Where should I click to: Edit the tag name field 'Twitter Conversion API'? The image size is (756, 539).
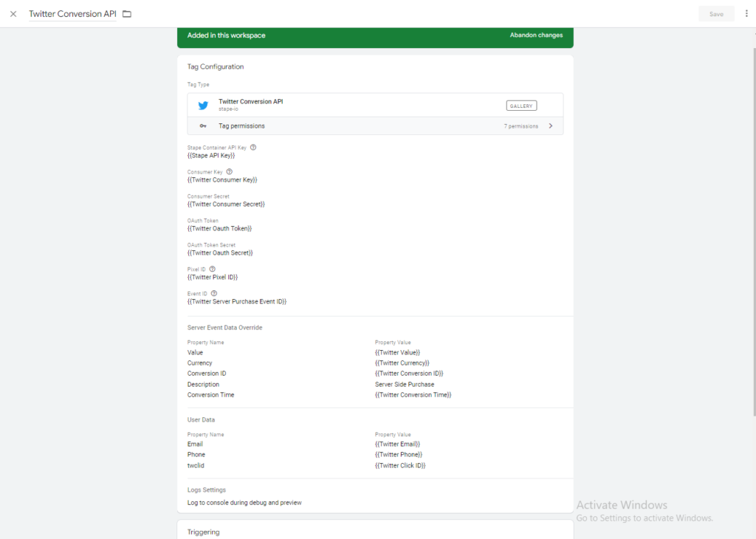[x=72, y=14]
